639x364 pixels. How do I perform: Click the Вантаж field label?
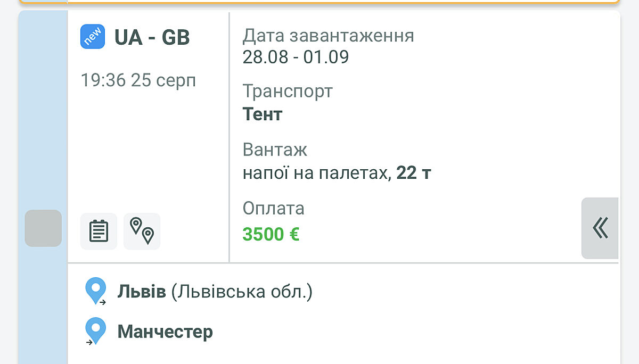(x=275, y=150)
